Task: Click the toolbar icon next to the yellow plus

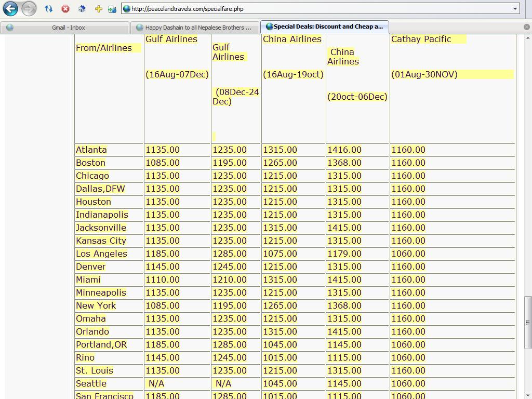Action: (x=112, y=9)
